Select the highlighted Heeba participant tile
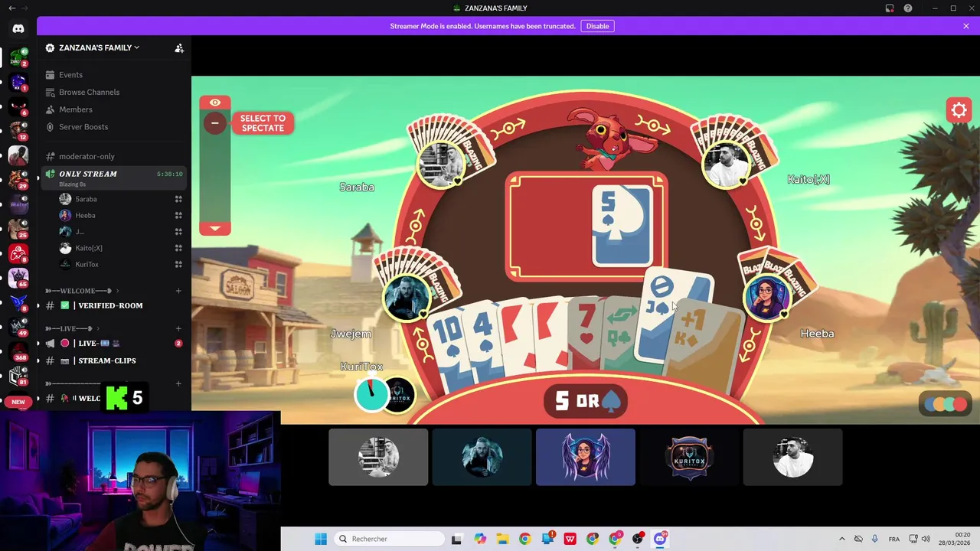Image resolution: width=980 pixels, height=551 pixels. click(586, 458)
